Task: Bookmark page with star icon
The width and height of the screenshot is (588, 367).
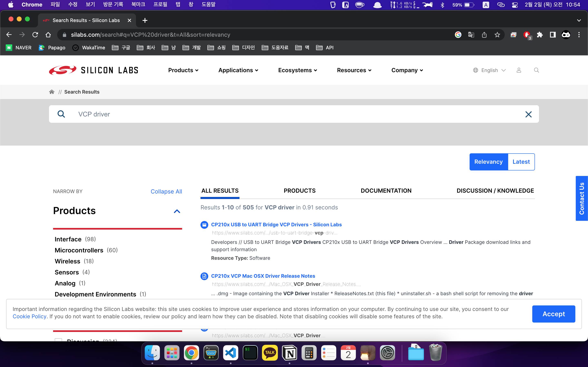Action: tap(497, 35)
